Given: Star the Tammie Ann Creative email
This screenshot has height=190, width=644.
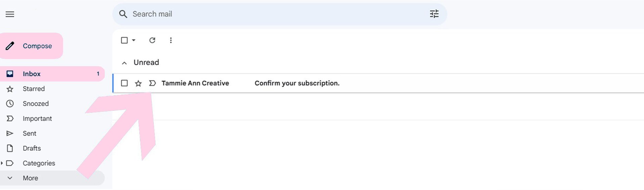Looking at the screenshot, I should click(138, 83).
